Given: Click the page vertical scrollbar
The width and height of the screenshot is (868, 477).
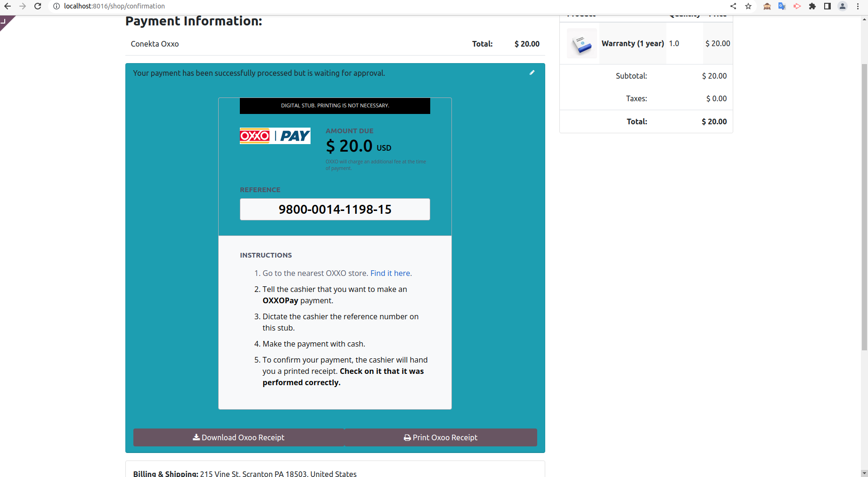Looking at the screenshot, I should pyautogui.click(x=864, y=207).
